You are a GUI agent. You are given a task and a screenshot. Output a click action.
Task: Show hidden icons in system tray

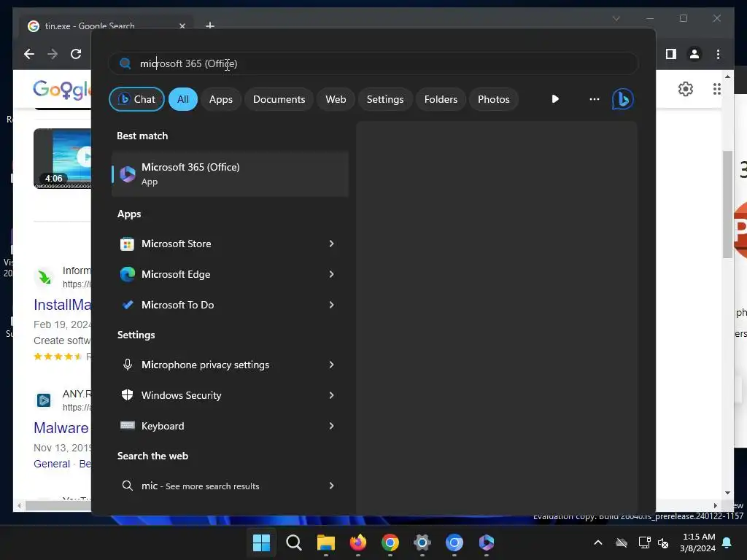click(x=598, y=542)
